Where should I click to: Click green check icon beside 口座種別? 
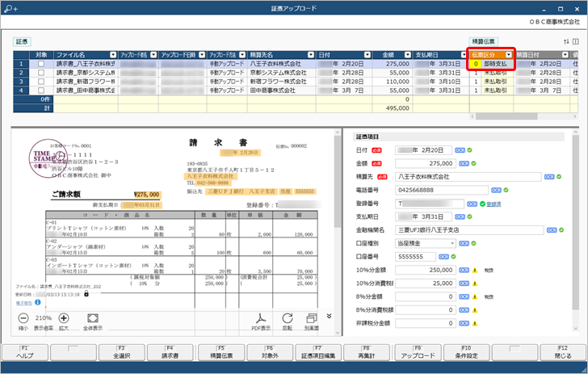473,243
